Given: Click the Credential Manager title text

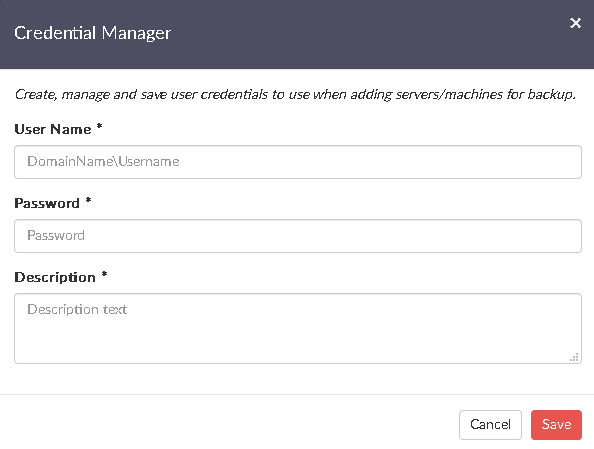Looking at the screenshot, I should click(92, 33).
